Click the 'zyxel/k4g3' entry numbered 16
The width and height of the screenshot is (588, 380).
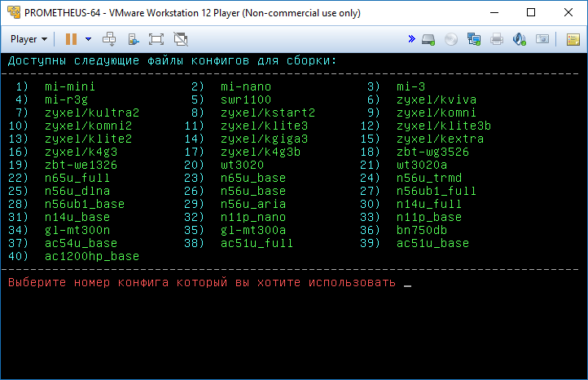tap(81, 152)
